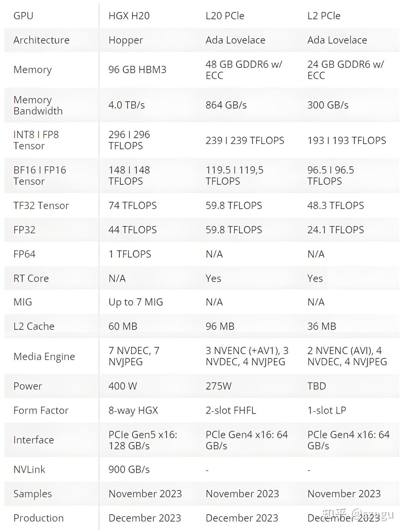Select the 900 GB/s NVLink value
Image resolution: width=404 pixels, height=532 pixels.
click(129, 469)
